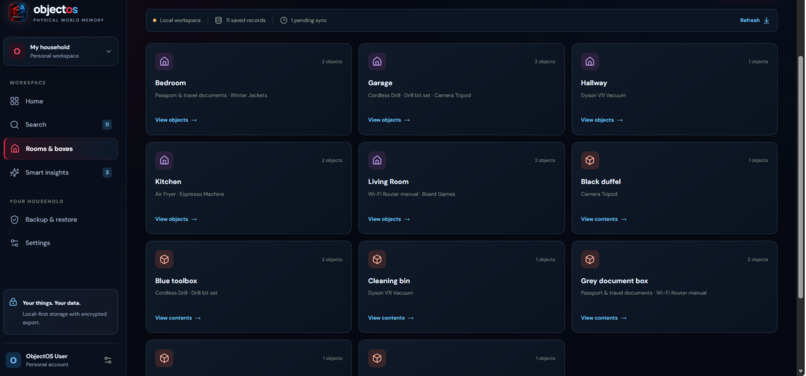806x376 pixels.
Task: Click '3 objects' count in Garage card
Action: tap(545, 62)
